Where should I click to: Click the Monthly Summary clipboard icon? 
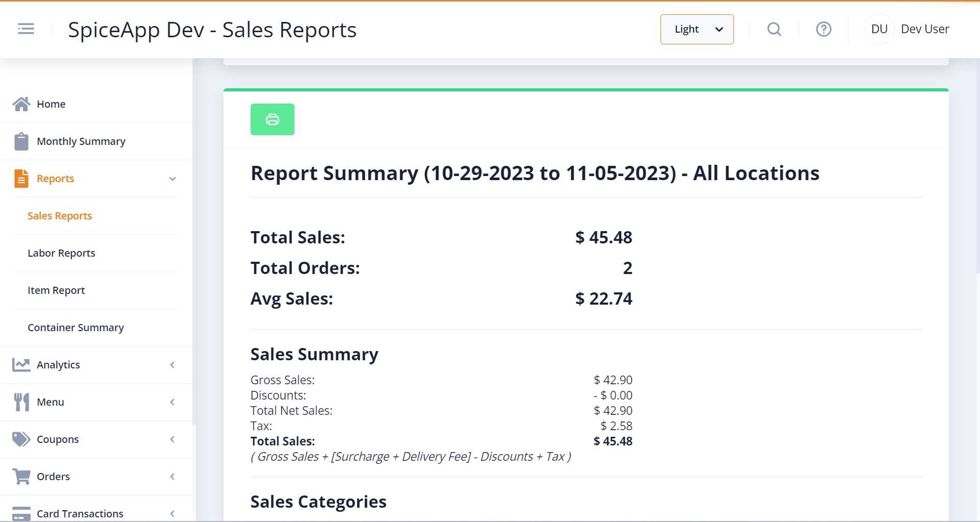point(21,141)
